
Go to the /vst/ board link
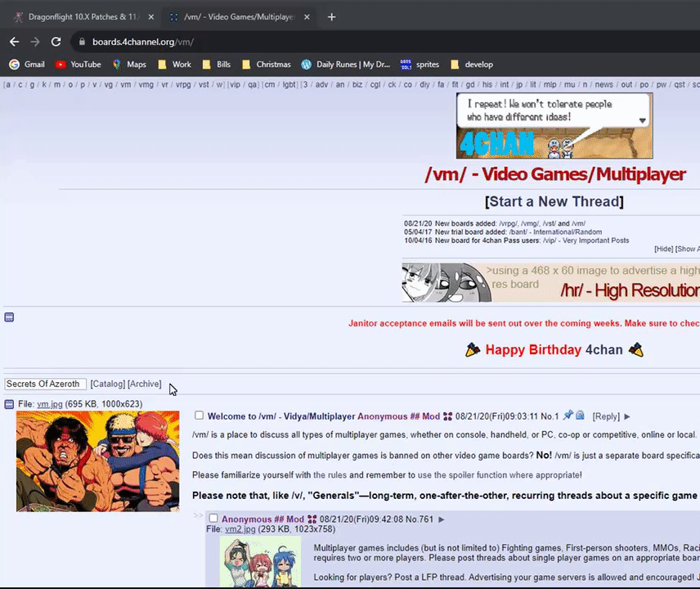(x=204, y=84)
